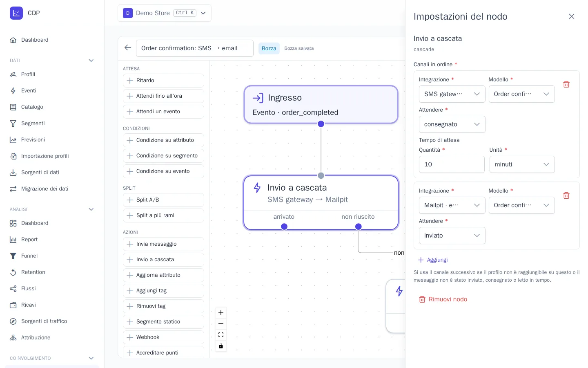
Task: Open the Mailpit integration dropdown
Action: (452, 205)
